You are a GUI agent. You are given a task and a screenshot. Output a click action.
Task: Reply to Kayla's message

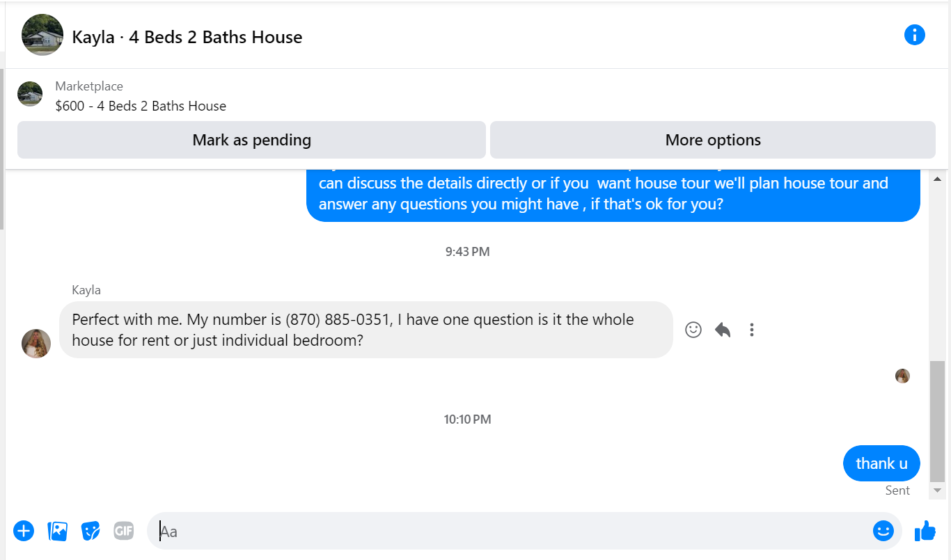[723, 330]
